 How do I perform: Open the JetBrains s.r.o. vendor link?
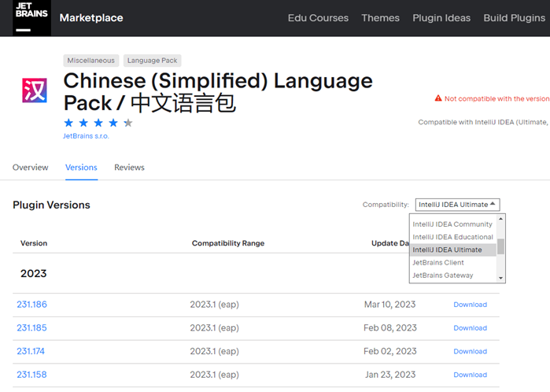pyautogui.click(x=86, y=136)
